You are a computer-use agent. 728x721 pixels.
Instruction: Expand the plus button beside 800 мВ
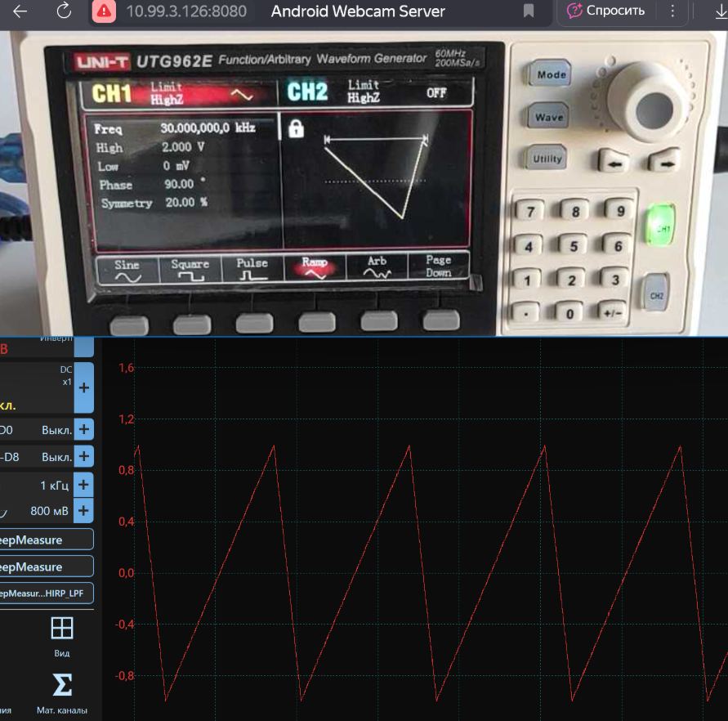[x=83, y=512]
